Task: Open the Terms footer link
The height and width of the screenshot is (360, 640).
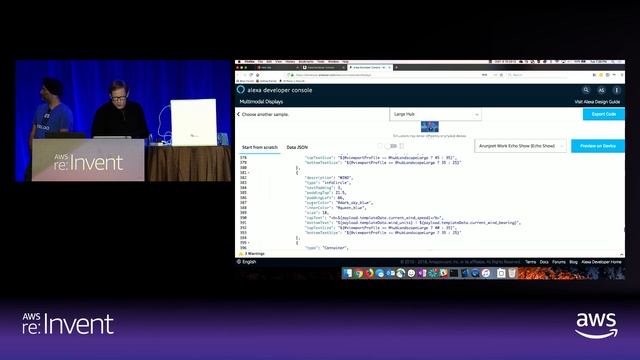Action: 531,262
